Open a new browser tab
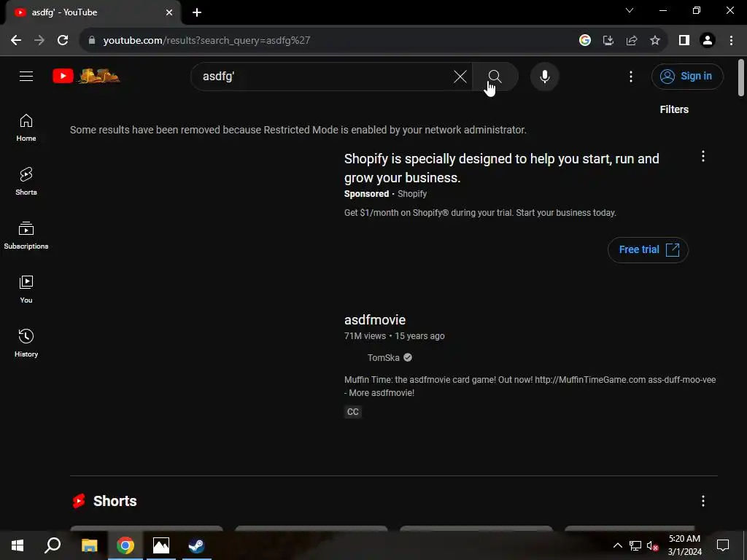This screenshot has height=560, width=747. pos(197,12)
